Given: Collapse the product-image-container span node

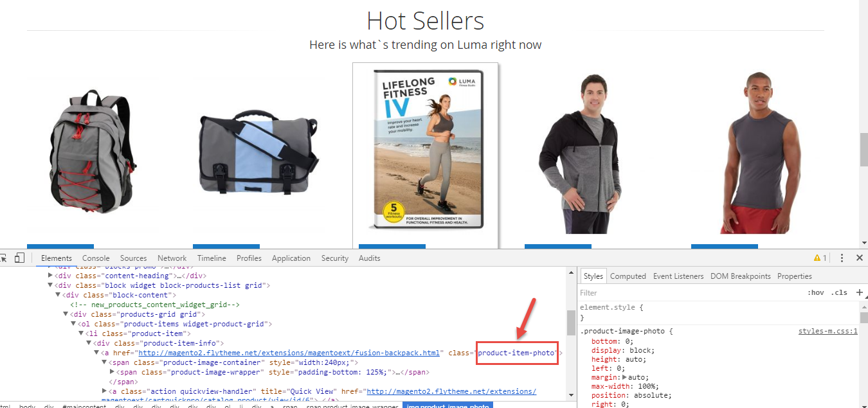Looking at the screenshot, I should pos(104,362).
